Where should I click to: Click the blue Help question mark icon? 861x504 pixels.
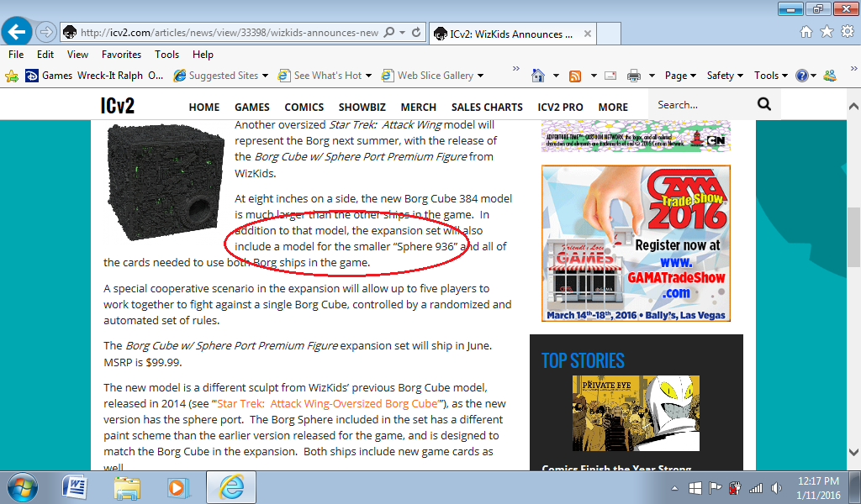click(x=801, y=76)
